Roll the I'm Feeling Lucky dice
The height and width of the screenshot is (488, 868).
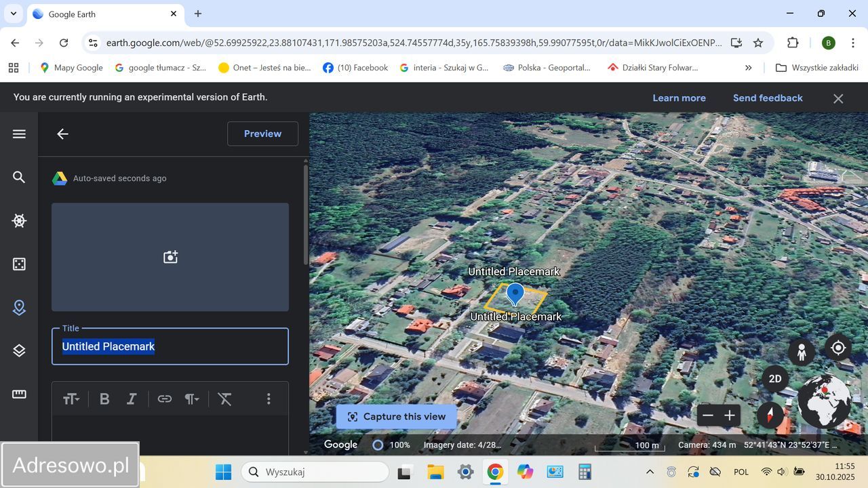pyautogui.click(x=19, y=264)
